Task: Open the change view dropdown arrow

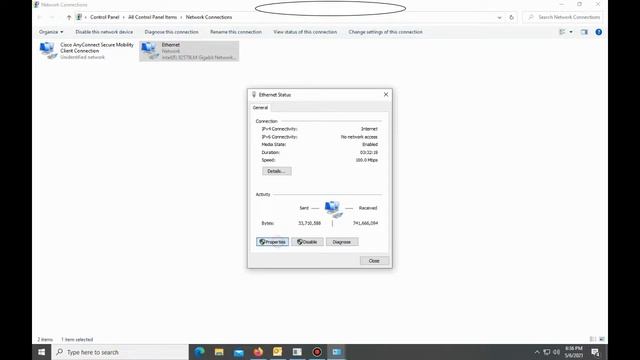Action: point(571,32)
